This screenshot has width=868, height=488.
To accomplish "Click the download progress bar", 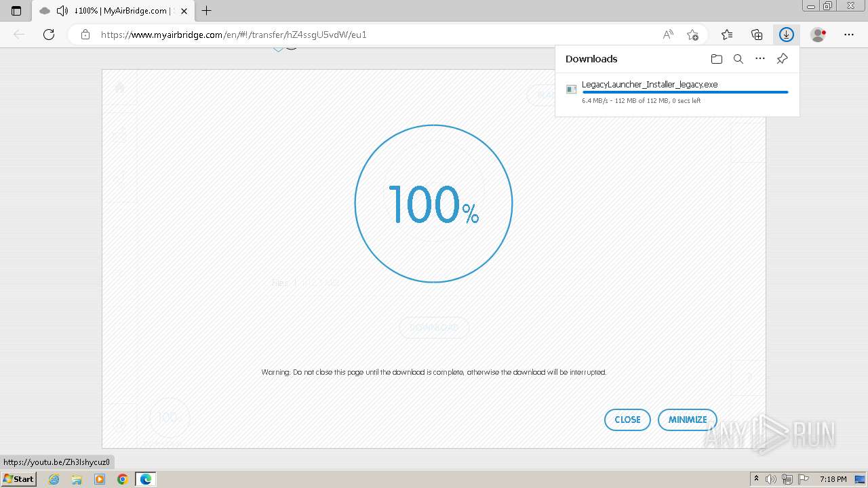I will point(685,92).
